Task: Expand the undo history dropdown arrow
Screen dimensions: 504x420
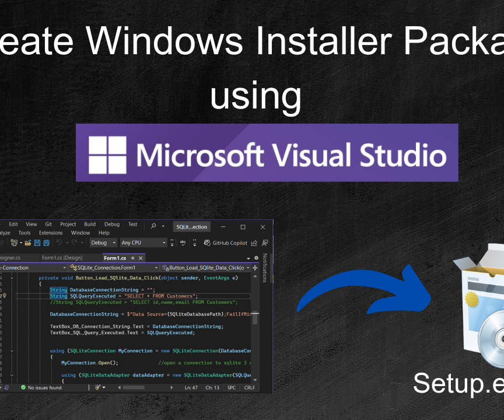Action: pos(67,243)
